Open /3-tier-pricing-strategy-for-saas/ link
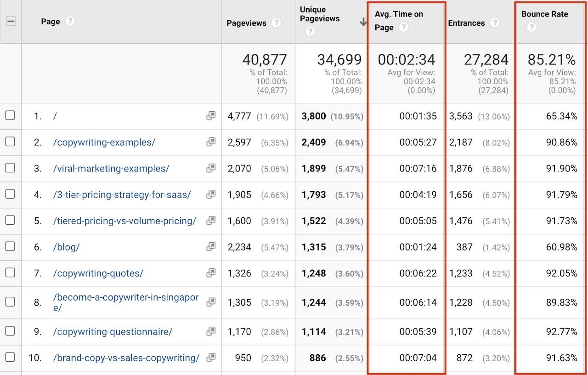588x375 pixels. pyautogui.click(x=122, y=194)
